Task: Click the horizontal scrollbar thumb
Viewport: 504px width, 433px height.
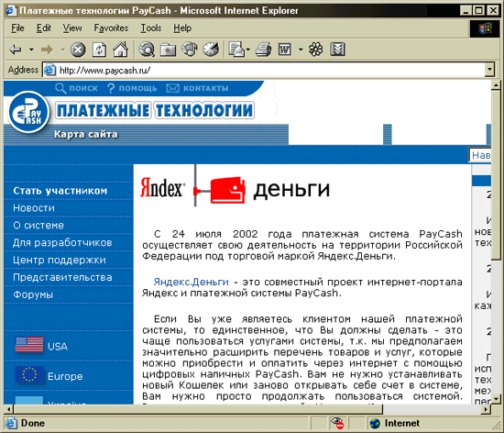Action: tap(198, 409)
